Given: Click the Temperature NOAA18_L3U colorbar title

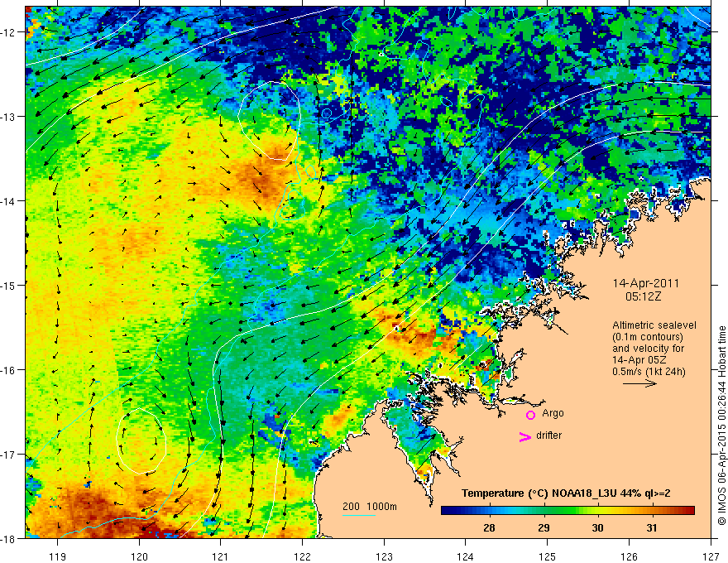Looking at the screenshot, I should pos(566,493).
